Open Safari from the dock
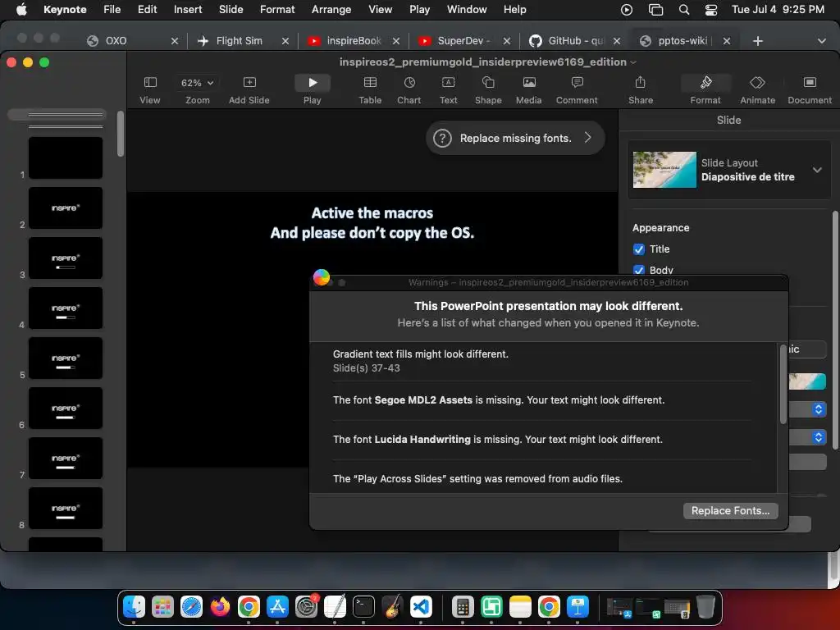840x630 pixels. coord(191,607)
